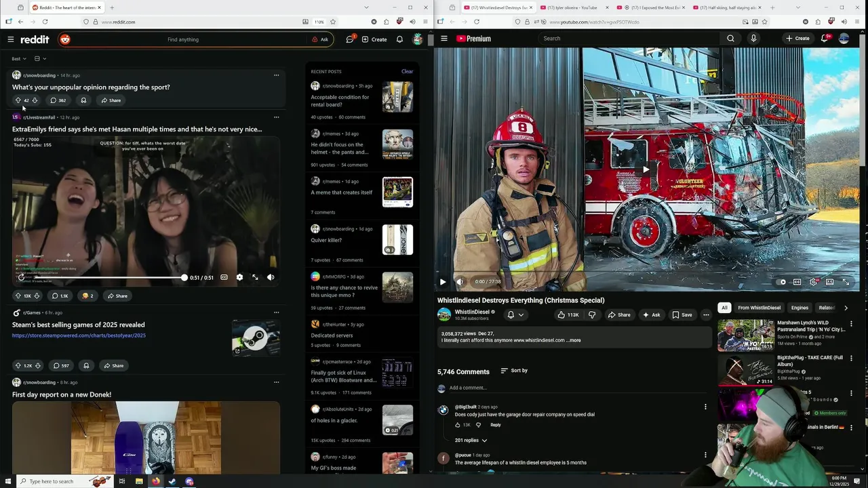Open the 362 comments on the snowboarding post
This screenshot has width=868, height=488.
[58, 100]
